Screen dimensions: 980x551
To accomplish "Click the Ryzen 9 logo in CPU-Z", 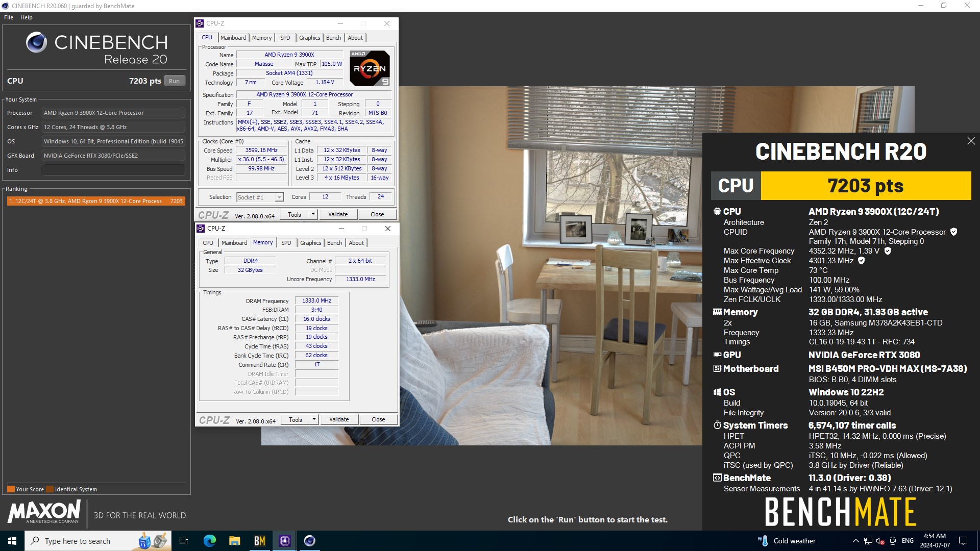I will point(370,68).
